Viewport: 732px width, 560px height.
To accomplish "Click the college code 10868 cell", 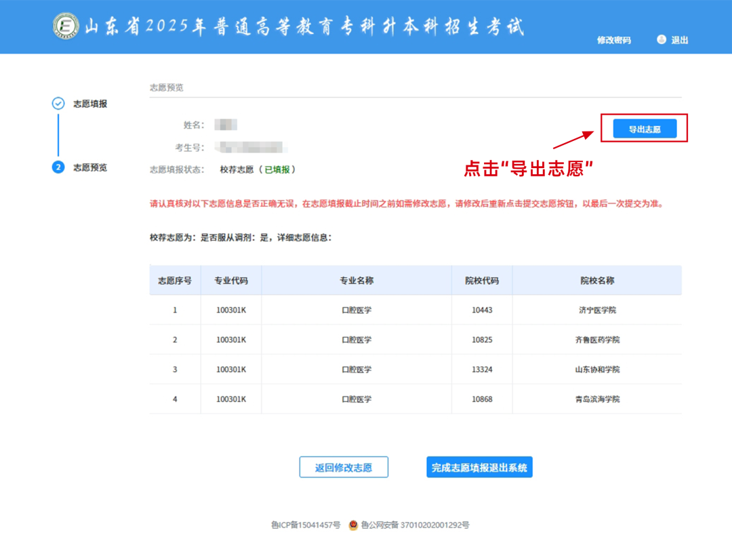I will point(481,399).
